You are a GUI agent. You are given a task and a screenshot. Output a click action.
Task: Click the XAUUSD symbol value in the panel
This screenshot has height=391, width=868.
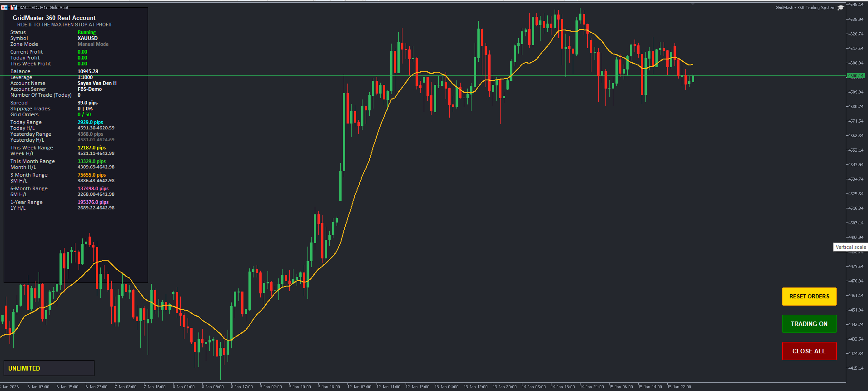(88, 38)
